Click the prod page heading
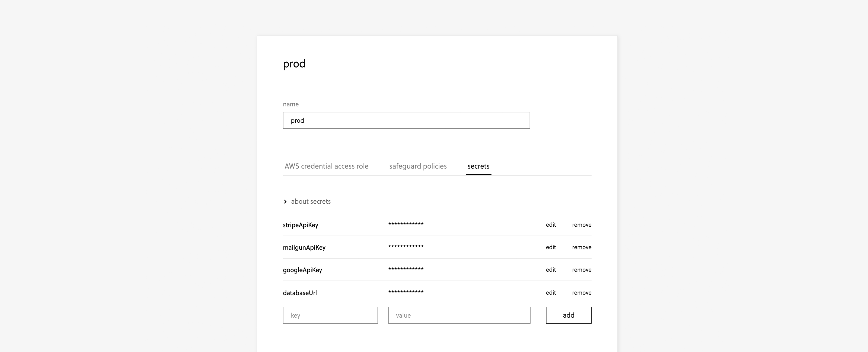The width and height of the screenshot is (868, 352). tap(294, 64)
